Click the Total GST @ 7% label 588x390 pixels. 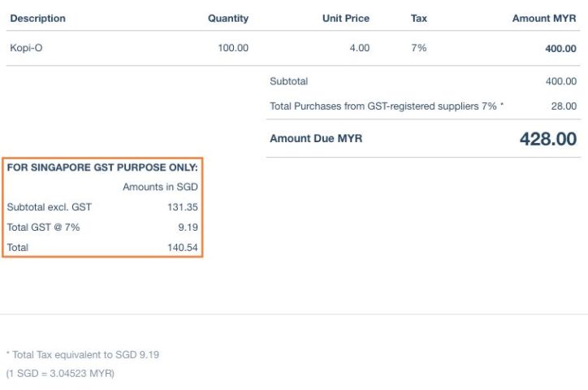(x=43, y=227)
